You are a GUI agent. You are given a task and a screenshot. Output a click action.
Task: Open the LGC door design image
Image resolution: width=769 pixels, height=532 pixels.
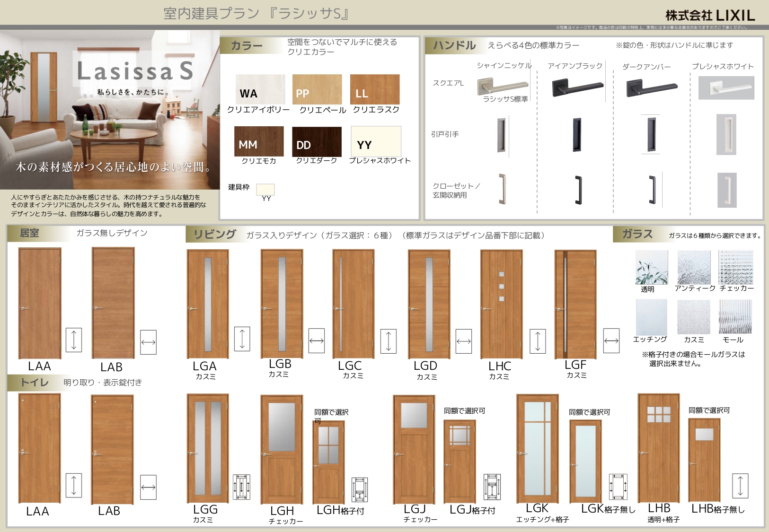pos(354,304)
